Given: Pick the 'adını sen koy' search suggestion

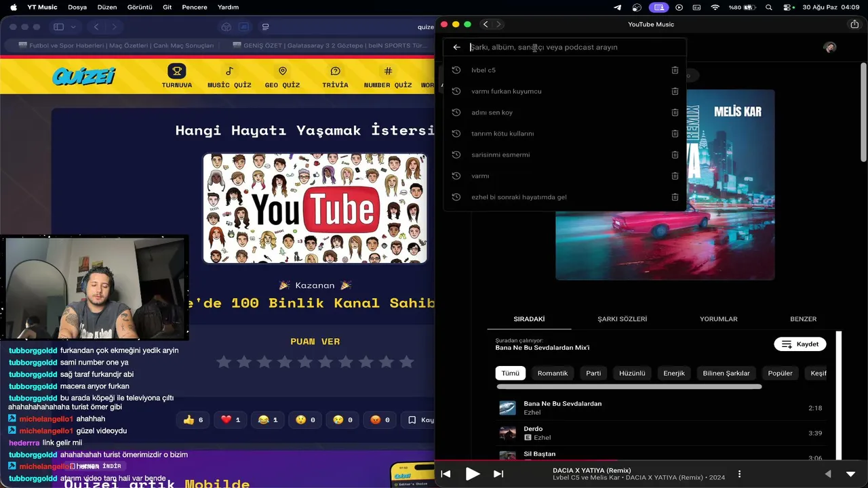Looking at the screenshot, I should (565, 113).
